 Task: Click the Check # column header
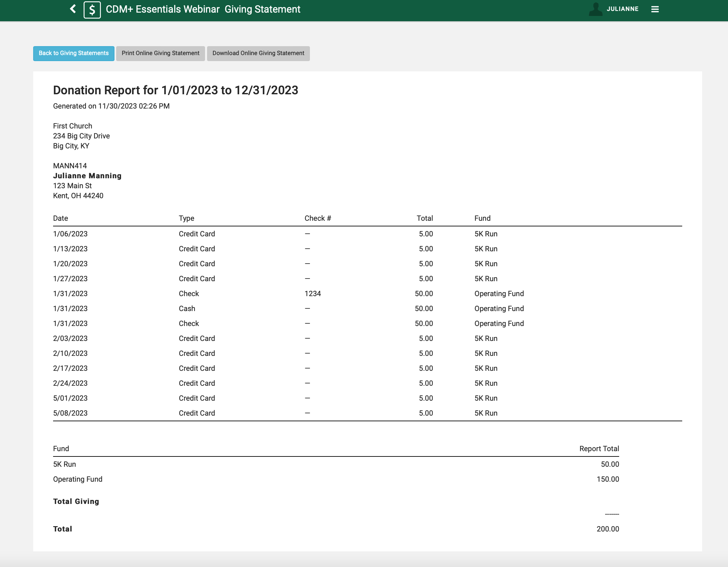[x=317, y=218]
